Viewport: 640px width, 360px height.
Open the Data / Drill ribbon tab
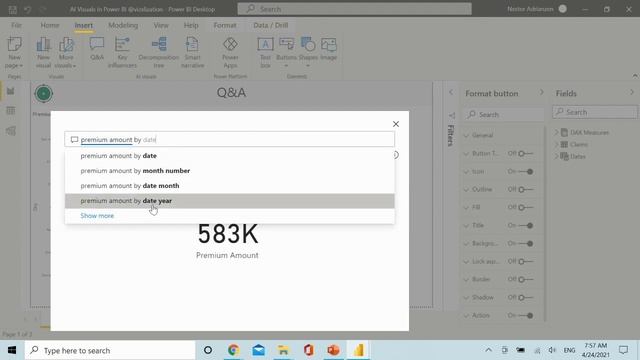271,25
